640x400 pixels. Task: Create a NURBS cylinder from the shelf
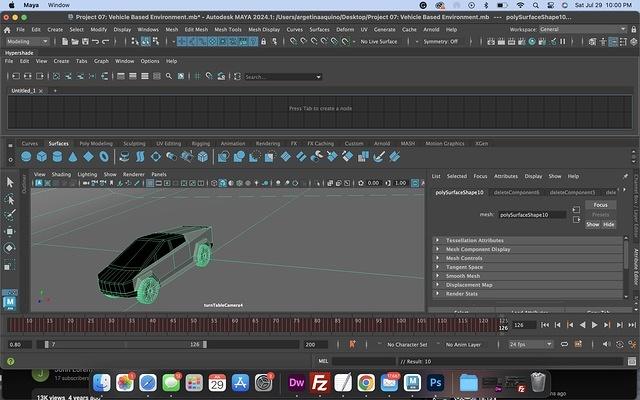pyautogui.click(x=57, y=156)
